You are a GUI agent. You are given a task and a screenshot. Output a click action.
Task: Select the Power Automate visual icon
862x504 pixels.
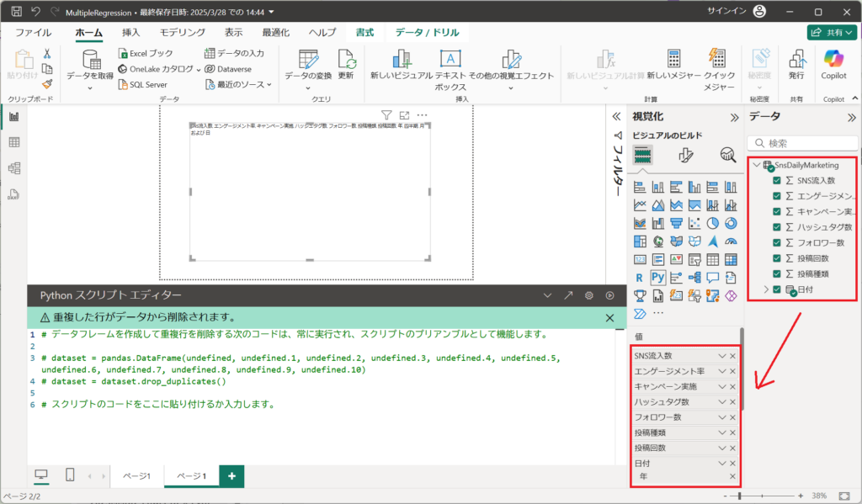tap(640, 314)
